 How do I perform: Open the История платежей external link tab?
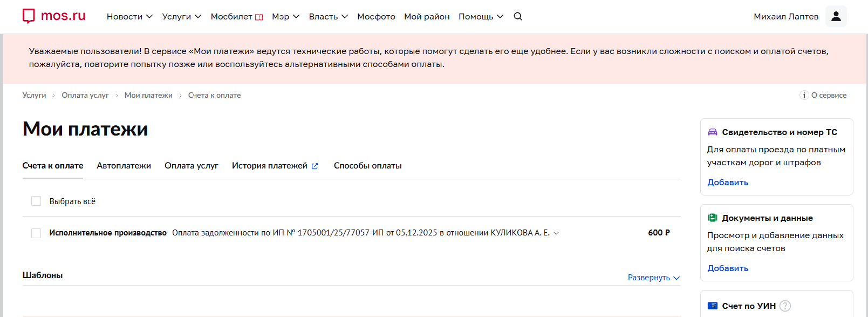275,166
